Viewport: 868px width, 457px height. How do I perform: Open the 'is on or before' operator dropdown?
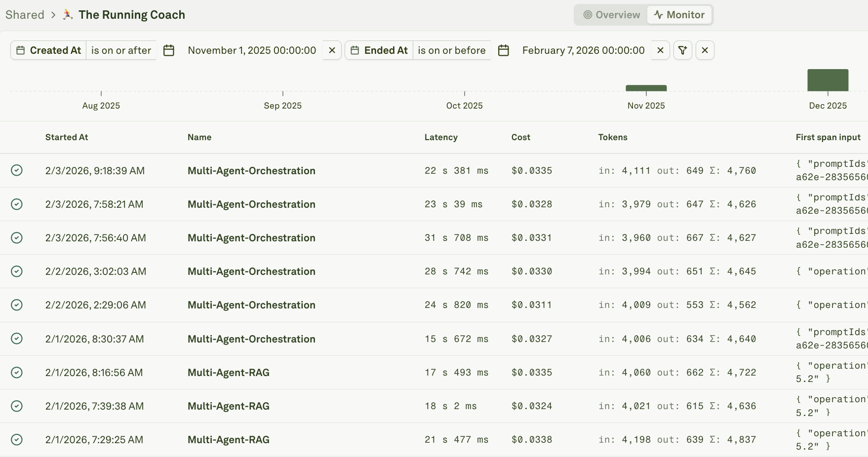click(x=451, y=50)
